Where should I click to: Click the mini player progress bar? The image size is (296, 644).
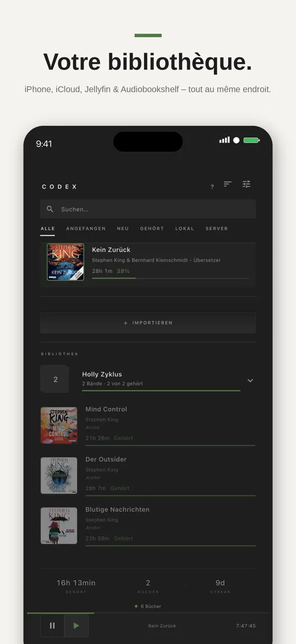148,613
